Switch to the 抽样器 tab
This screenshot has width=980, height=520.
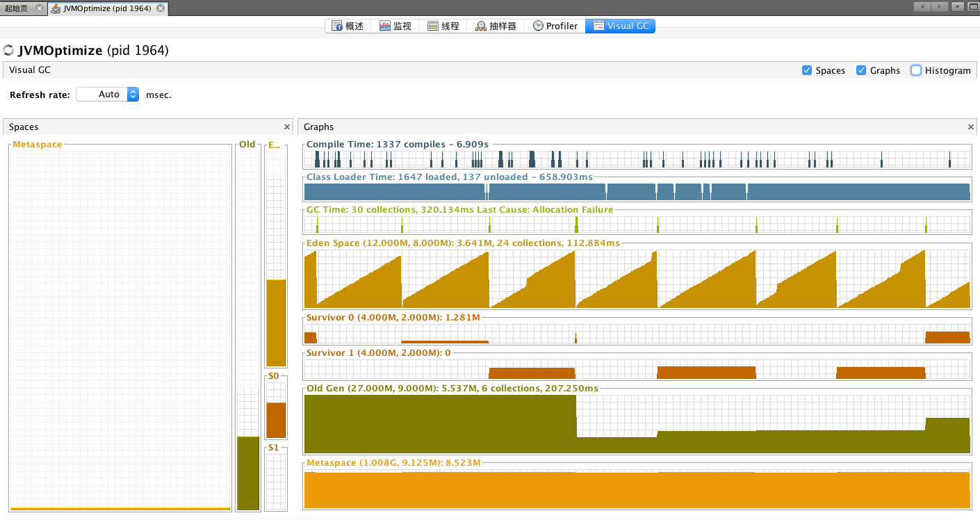[x=496, y=26]
